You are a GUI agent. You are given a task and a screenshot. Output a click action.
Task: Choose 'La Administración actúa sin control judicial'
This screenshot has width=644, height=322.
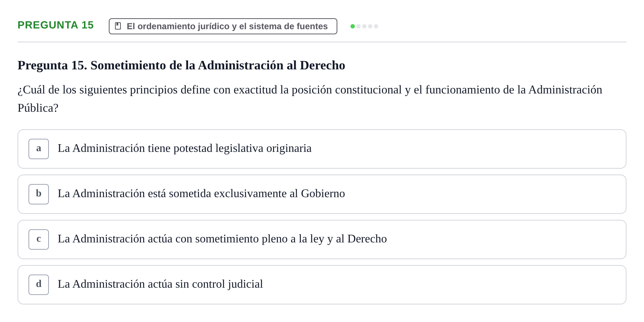tap(322, 284)
